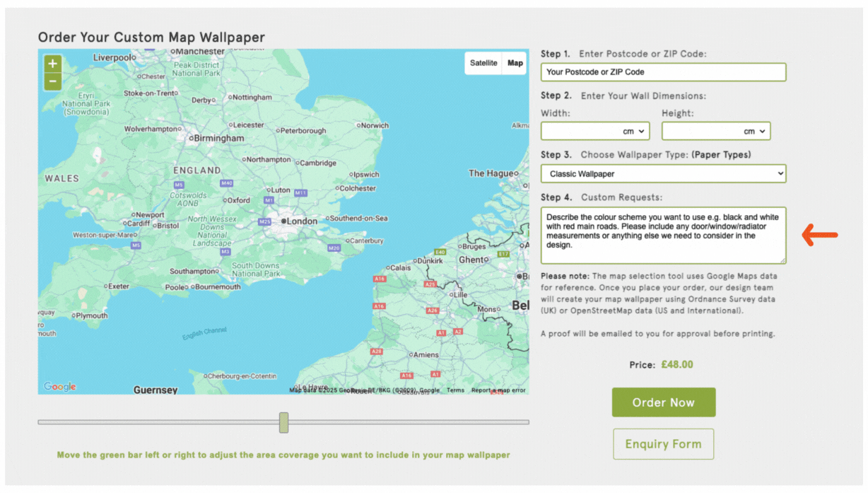Click the Postcode or ZIP Code field

[663, 72]
